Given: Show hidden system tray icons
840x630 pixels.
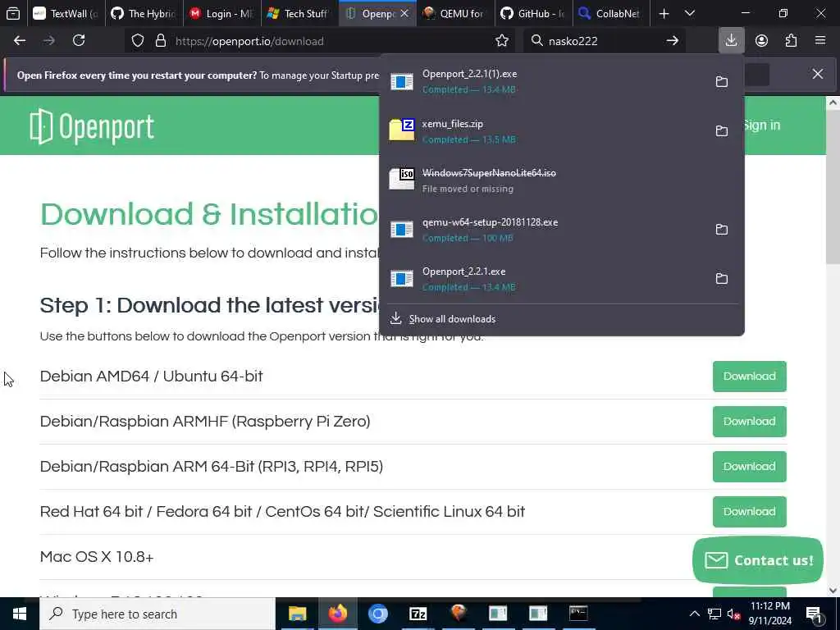Looking at the screenshot, I should click(694, 614).
